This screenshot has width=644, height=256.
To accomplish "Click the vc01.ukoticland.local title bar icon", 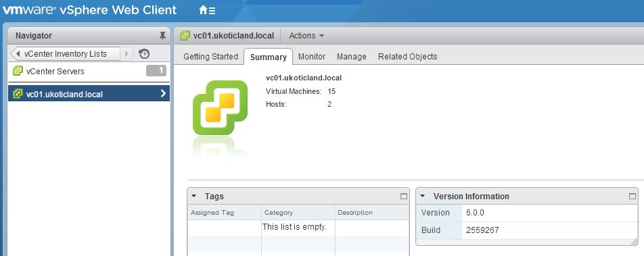I will pyautogui.click(x=185, y=36).
